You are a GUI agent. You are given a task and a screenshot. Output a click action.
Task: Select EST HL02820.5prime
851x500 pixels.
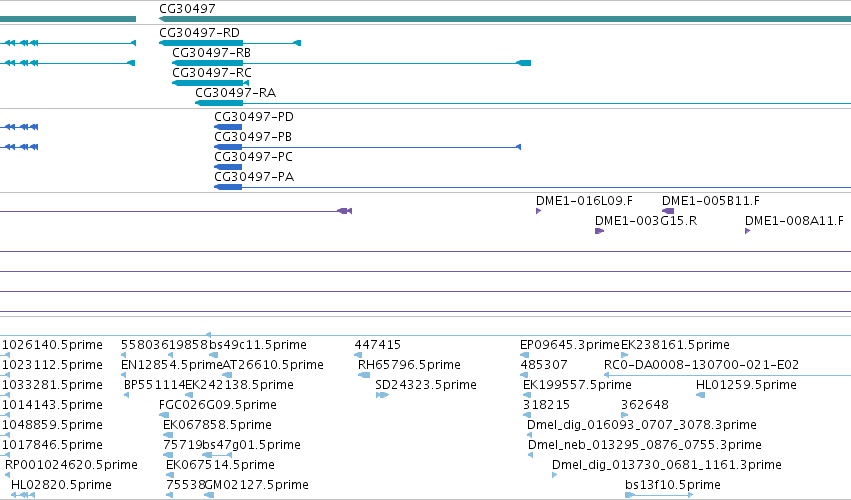(x=61, y=485)
